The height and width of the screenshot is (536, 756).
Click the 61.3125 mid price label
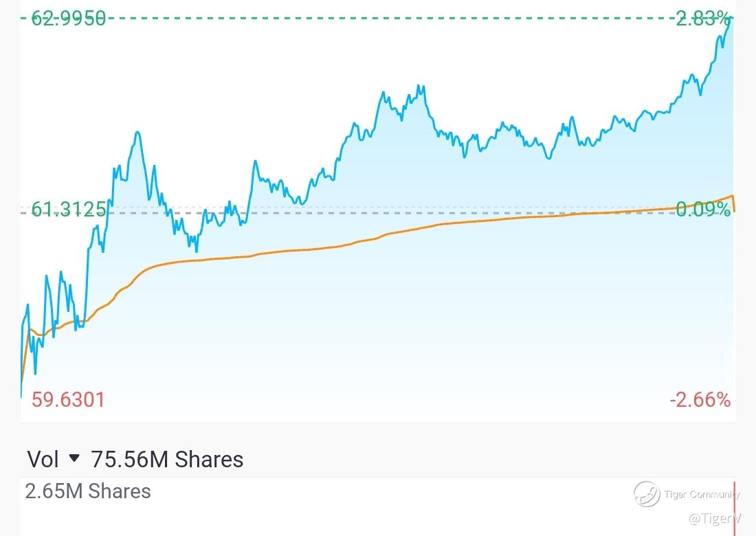[69, 209]
